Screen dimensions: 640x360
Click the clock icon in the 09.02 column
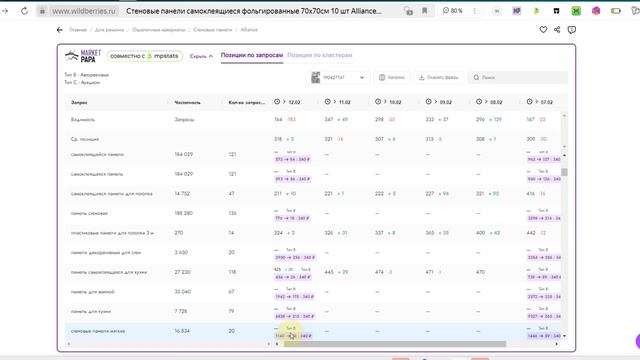[x=429, y=102]
